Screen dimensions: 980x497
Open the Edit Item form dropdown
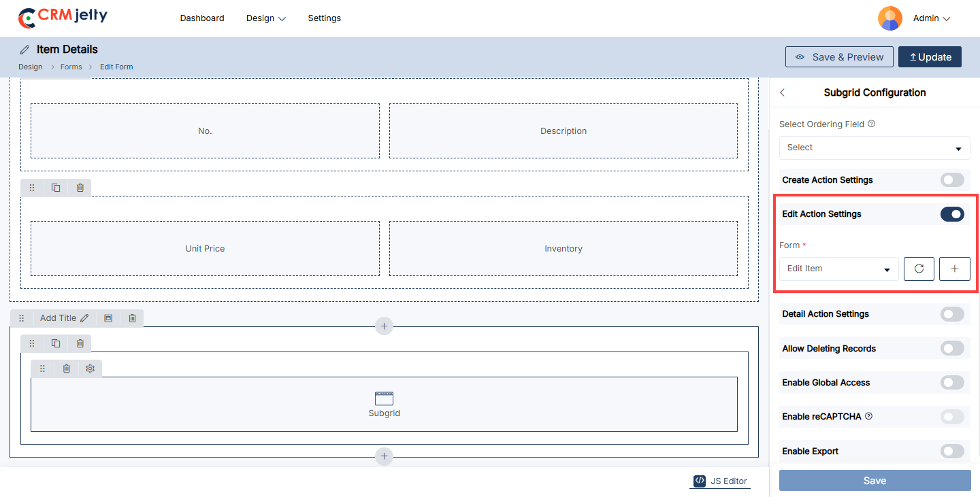[838, 269]
